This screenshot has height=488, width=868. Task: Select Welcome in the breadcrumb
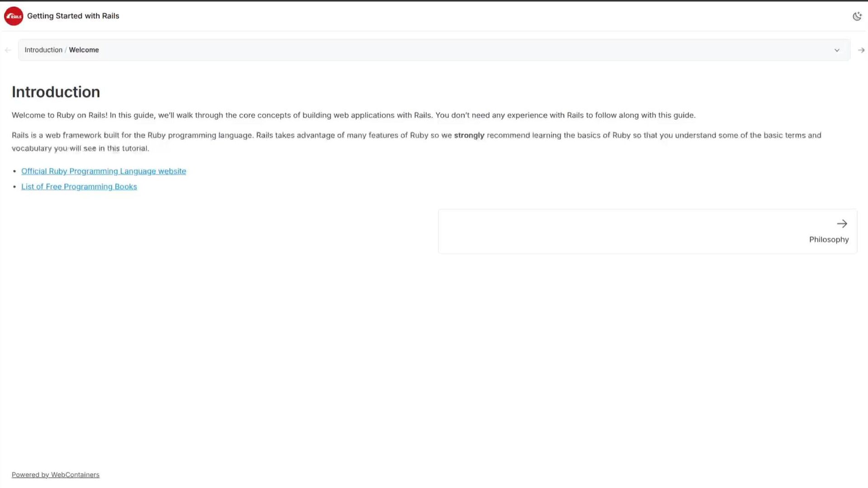[x=84, y=50]
